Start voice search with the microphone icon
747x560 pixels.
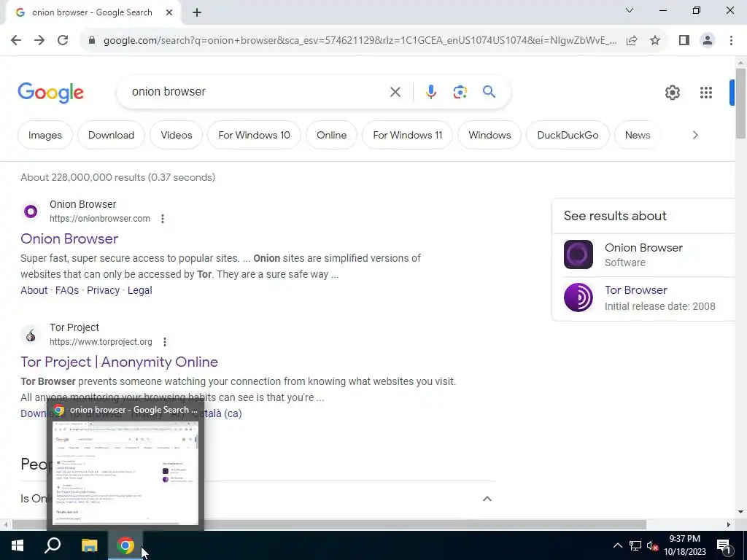tap(430, 91)
